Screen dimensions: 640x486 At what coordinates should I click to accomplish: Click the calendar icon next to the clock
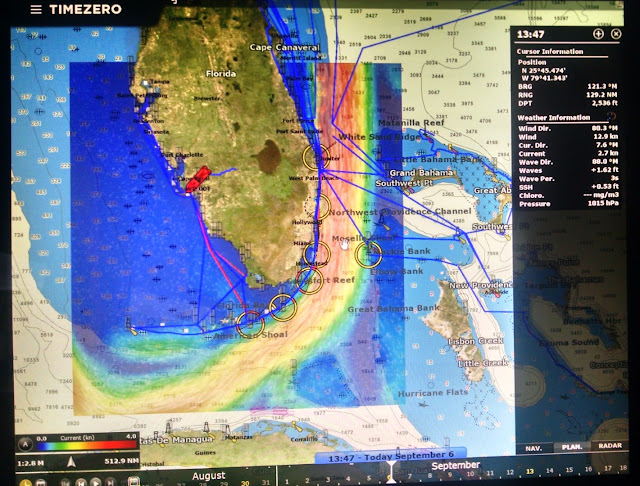coord(41,483)
